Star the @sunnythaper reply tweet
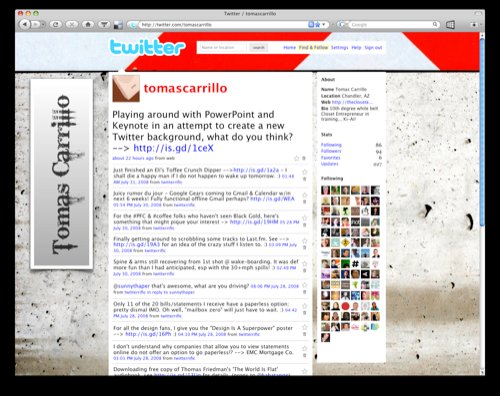 (304, 285)
